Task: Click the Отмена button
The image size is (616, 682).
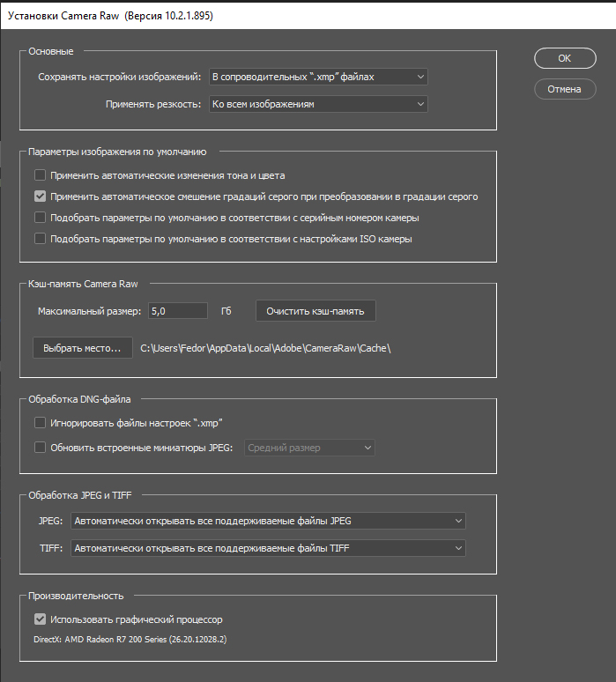Action: pyautogui.click(x=565, y=89)
